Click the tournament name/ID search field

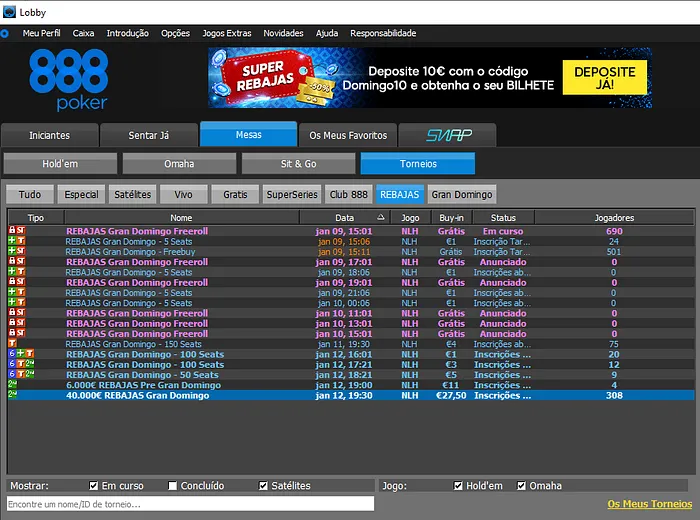click(191, 504)
